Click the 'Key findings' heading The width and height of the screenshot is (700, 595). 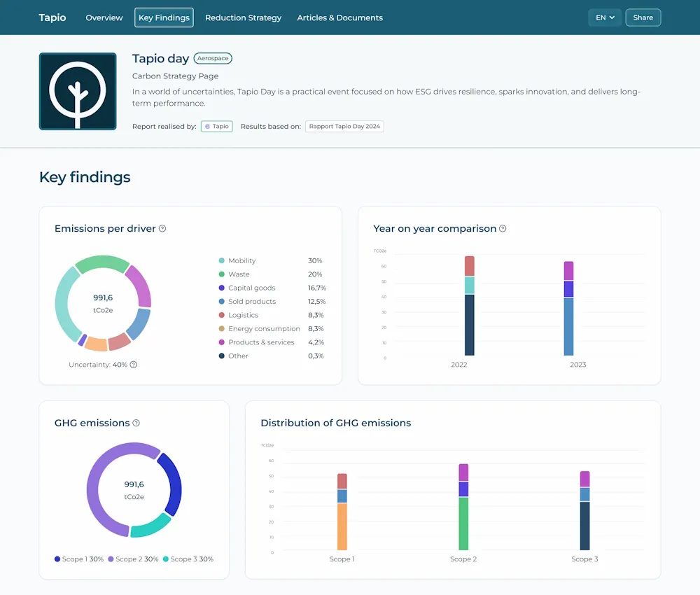tap(85, 177)
